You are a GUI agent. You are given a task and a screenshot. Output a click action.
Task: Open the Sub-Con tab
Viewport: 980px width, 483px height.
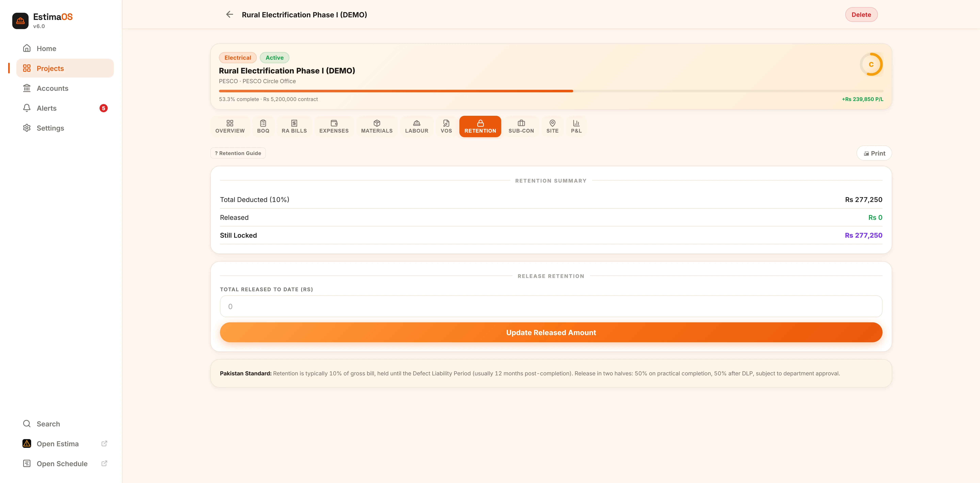521,126
